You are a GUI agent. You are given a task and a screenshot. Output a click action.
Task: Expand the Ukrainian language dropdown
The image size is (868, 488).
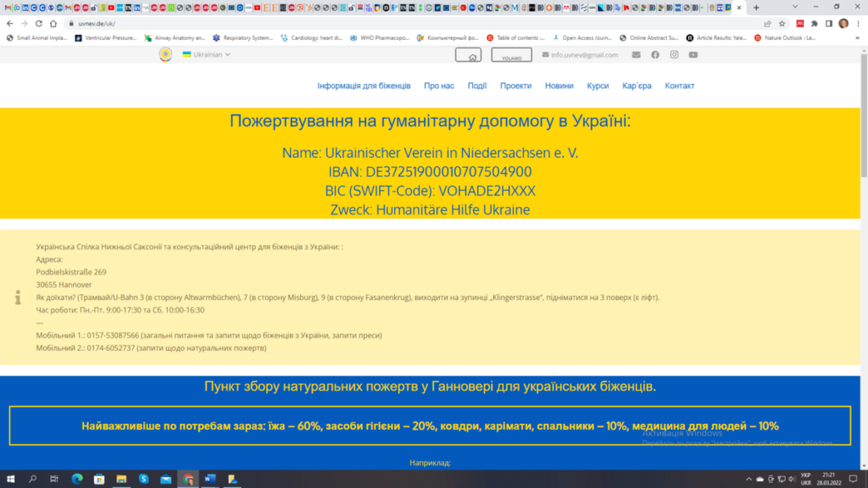pyautogui.click(x=208, y=54)
